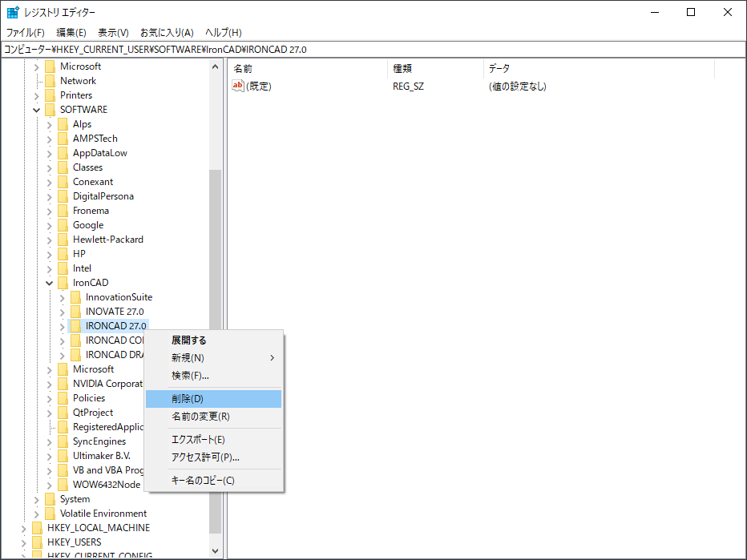Viewport: 747px width, 560px height.
Task: Click the registry path address bar
Action: point(373,50)
